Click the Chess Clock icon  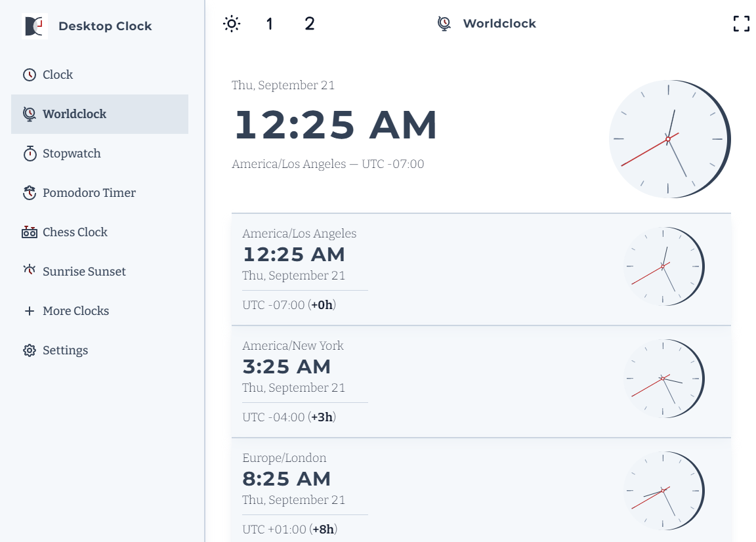click(30, 232)
